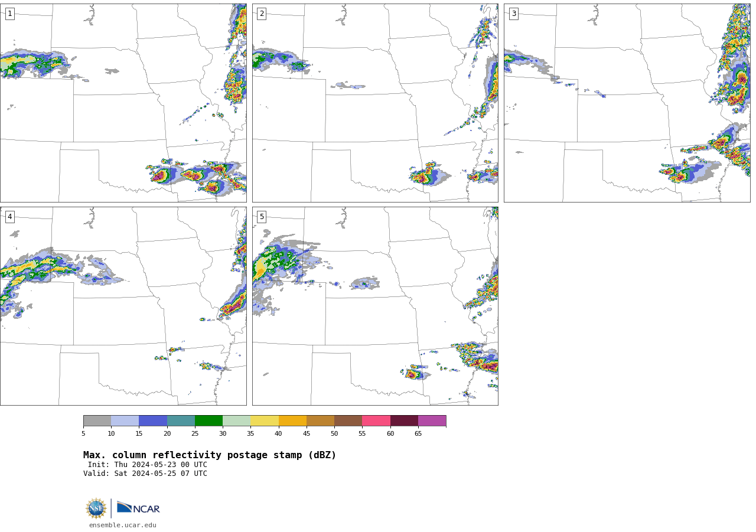Open ensemble member 5 reflectivity map

click(375, 306)
